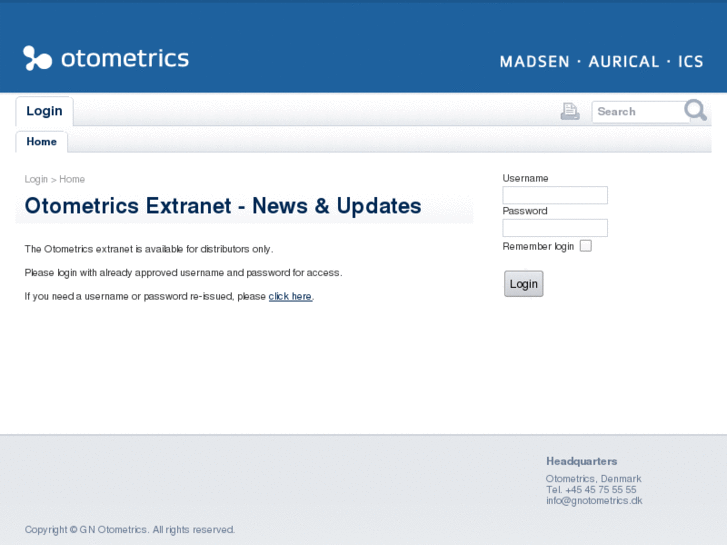The height and width of the screenshot is (545, 727).
Task: Click the Login submit button
Action: coord(523,284)
